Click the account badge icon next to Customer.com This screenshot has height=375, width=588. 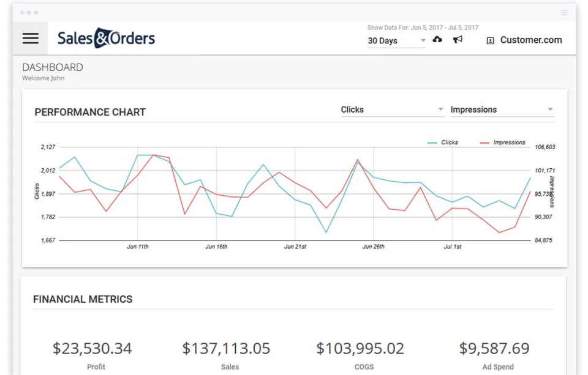491,40
